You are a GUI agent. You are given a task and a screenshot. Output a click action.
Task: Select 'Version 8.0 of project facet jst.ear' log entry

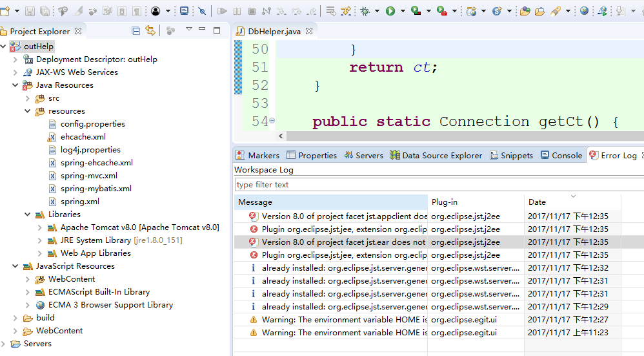point(439,242)
